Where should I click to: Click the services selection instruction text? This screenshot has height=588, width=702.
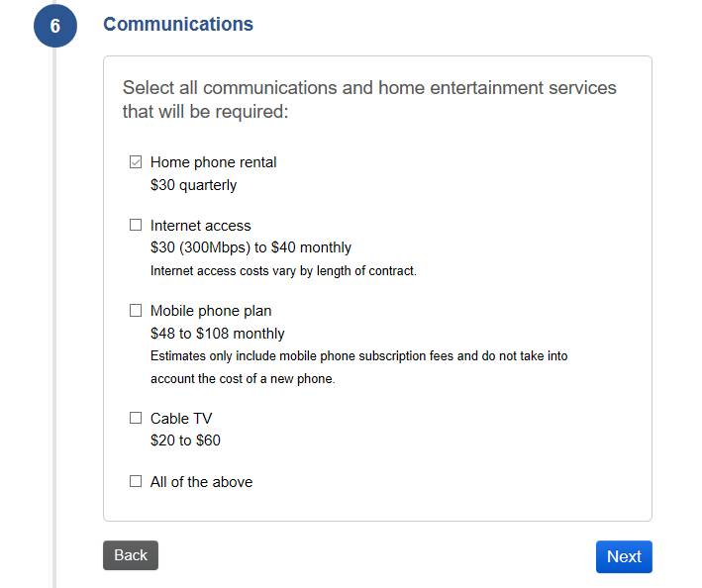point(369,99)
